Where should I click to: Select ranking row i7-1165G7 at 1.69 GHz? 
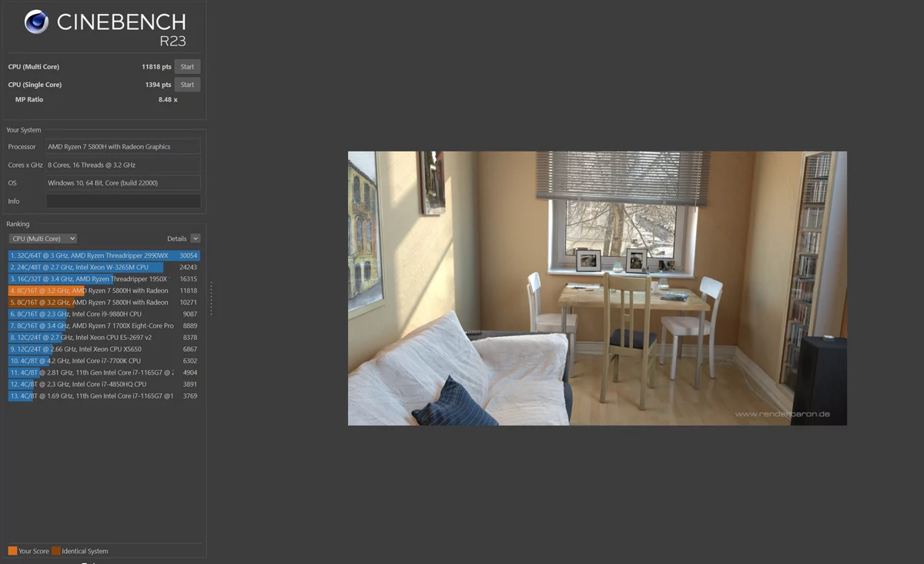104,395
